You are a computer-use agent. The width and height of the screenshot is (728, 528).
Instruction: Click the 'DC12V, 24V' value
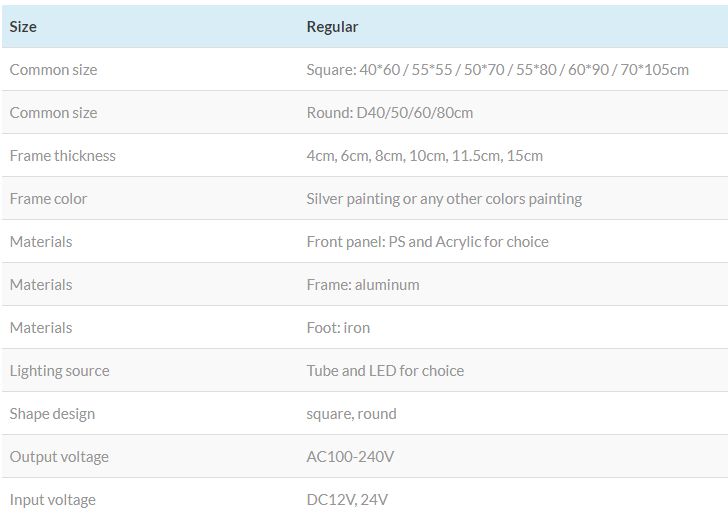pos(349,500)
